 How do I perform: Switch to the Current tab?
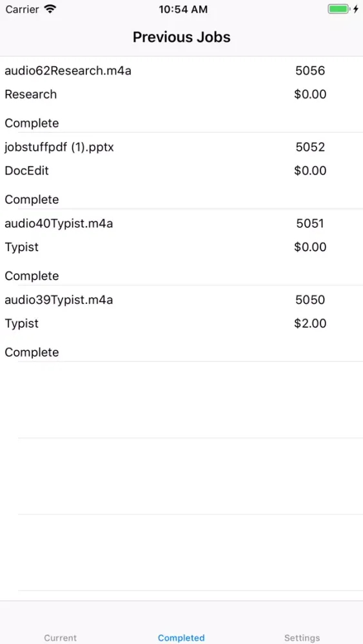click(x=61, y=638)
